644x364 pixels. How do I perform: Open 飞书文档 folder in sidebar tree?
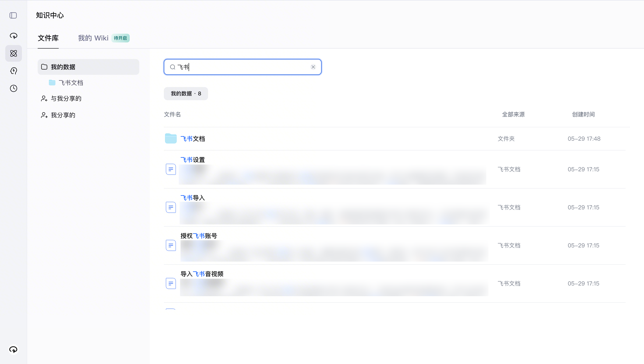tap(71, 83)
